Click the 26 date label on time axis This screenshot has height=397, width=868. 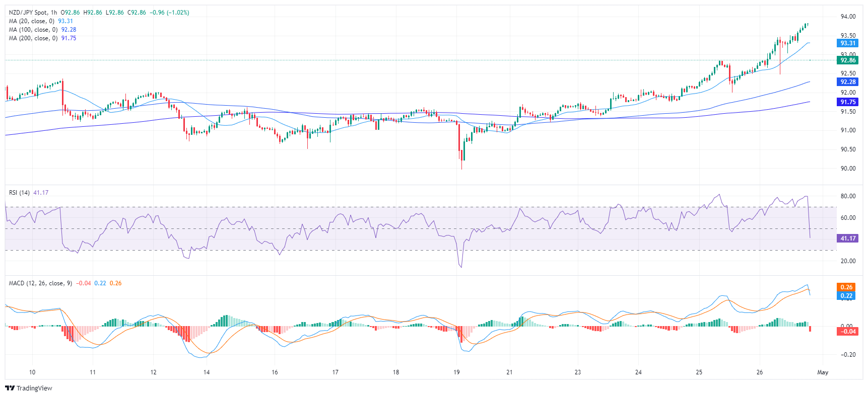[760, 372]
